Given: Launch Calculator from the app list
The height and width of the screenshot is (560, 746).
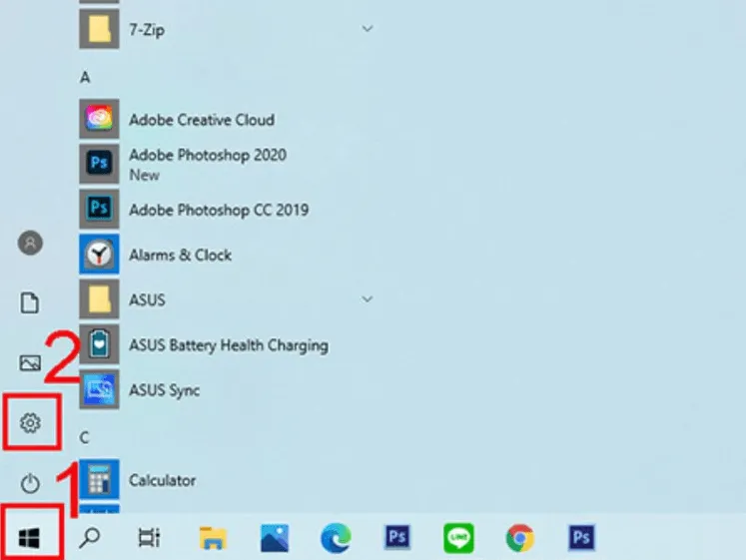Looking at the screenshot, I should coord(162,480).
